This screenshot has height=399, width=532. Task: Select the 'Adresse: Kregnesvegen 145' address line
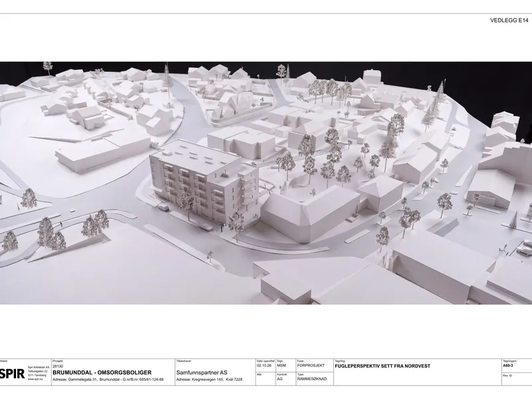[209, 379]
